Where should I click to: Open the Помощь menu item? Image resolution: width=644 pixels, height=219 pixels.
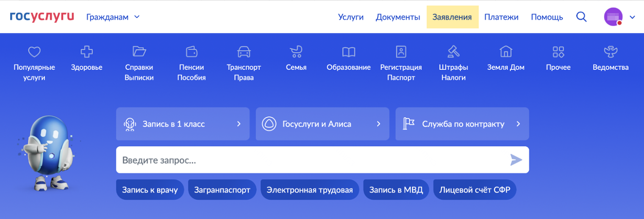547,17
